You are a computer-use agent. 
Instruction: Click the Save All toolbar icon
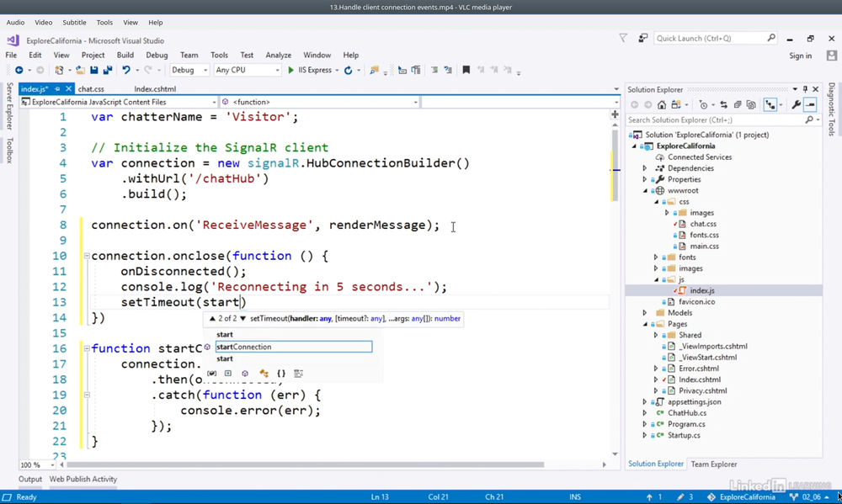coord(106,71)
